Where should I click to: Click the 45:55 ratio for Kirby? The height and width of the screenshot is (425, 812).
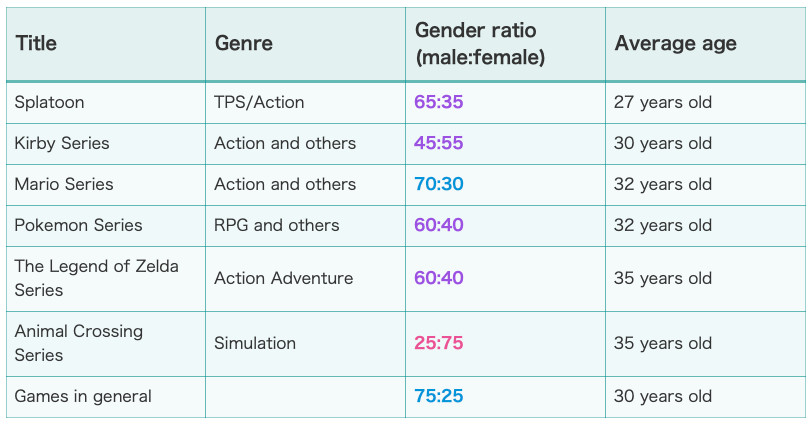click(x=439, y=143)
